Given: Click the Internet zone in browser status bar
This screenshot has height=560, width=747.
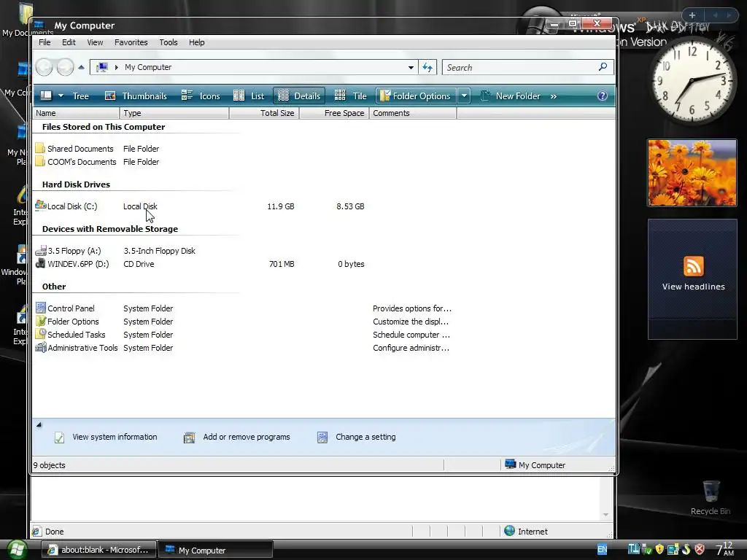Looking at the screenshot, I should (526, 531).
